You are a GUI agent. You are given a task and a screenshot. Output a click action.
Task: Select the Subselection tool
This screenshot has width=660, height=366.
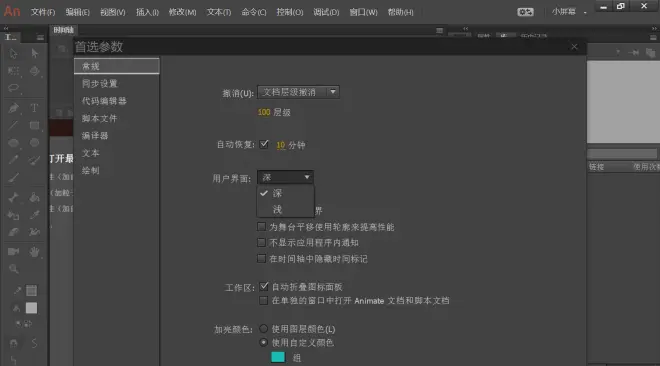click(35, 53)
